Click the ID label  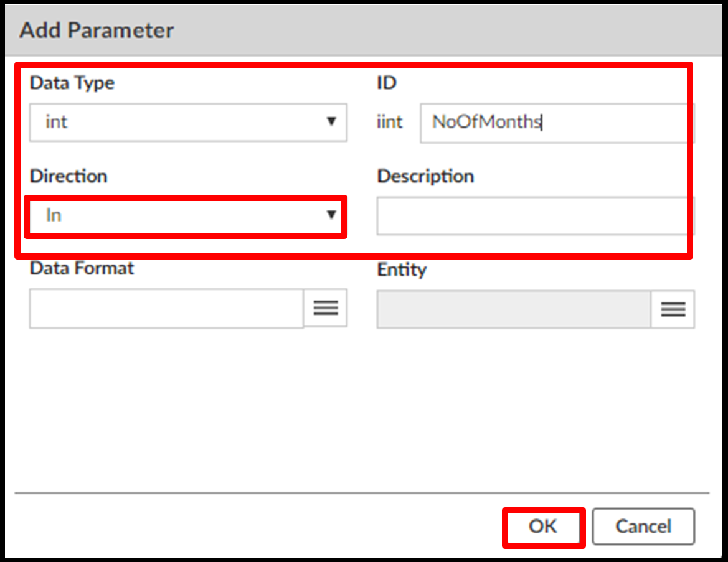387,83
